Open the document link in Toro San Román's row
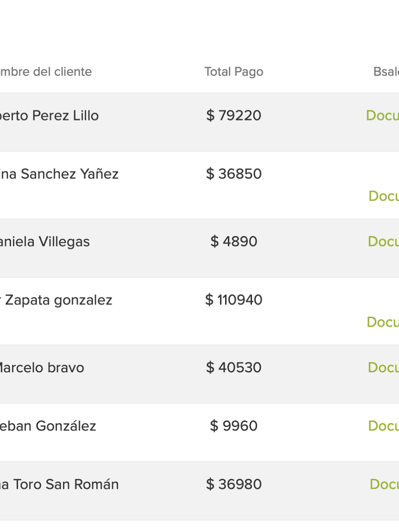 384,484
